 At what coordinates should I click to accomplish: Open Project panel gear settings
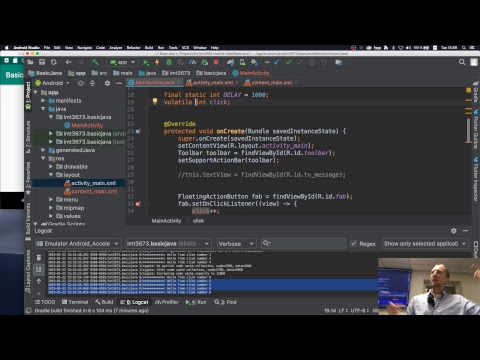point(107,83)
